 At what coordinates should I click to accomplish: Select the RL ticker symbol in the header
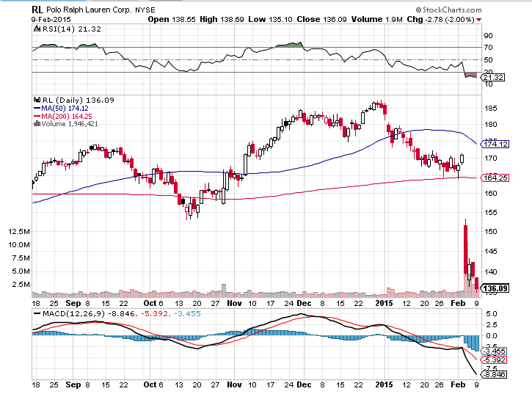click(37, 10)
